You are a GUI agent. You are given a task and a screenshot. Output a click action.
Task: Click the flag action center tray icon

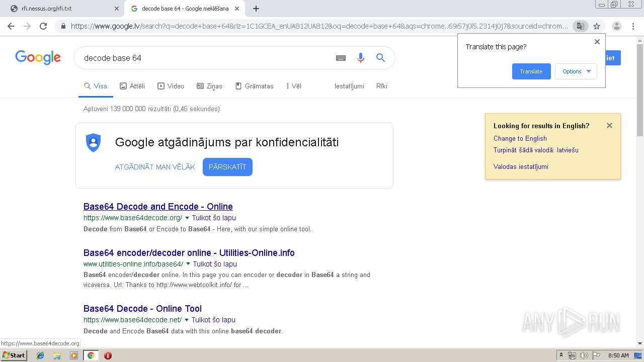coord(596,355)
